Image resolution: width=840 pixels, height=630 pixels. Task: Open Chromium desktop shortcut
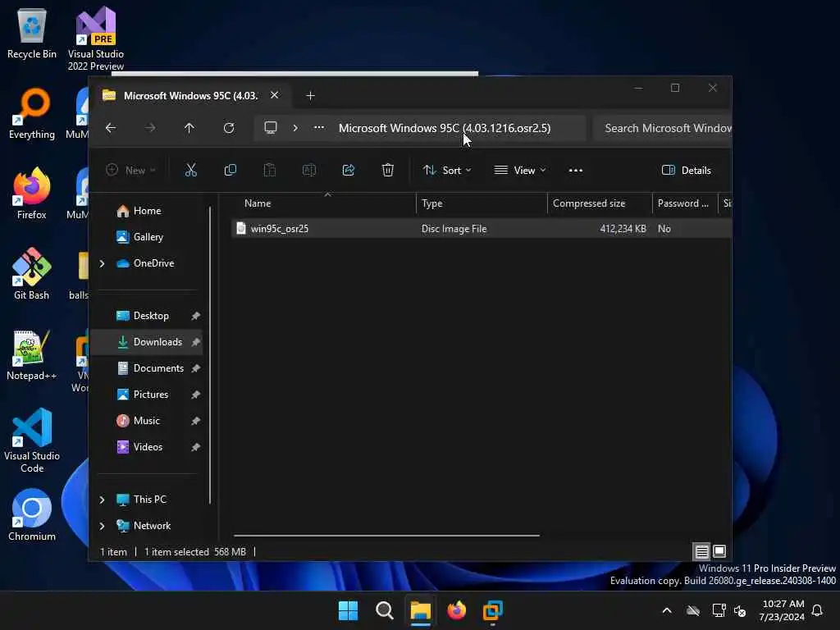click(x=32, y=515)
